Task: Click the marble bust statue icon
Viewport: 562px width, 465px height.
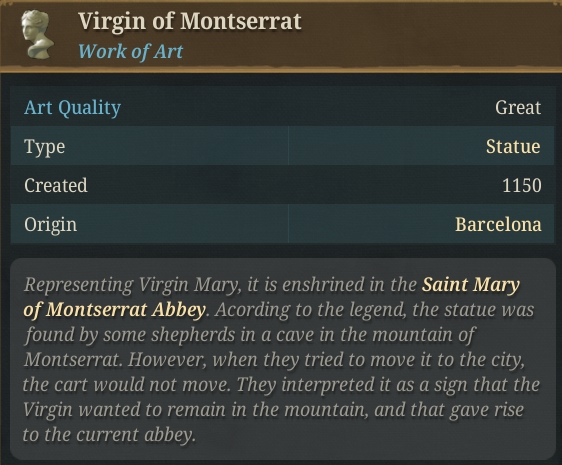Action: [37, 34]
